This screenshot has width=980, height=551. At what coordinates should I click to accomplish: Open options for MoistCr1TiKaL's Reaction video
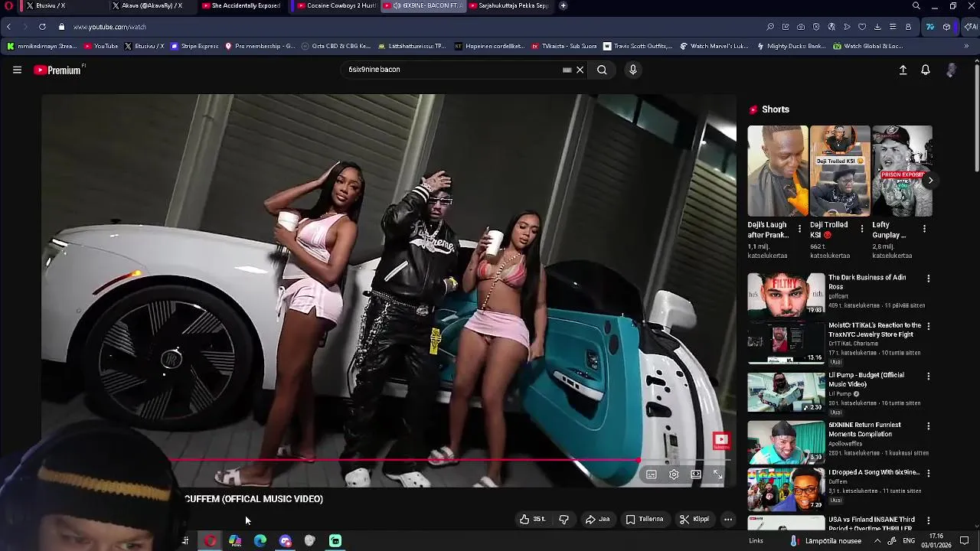(x=929, y=326)
